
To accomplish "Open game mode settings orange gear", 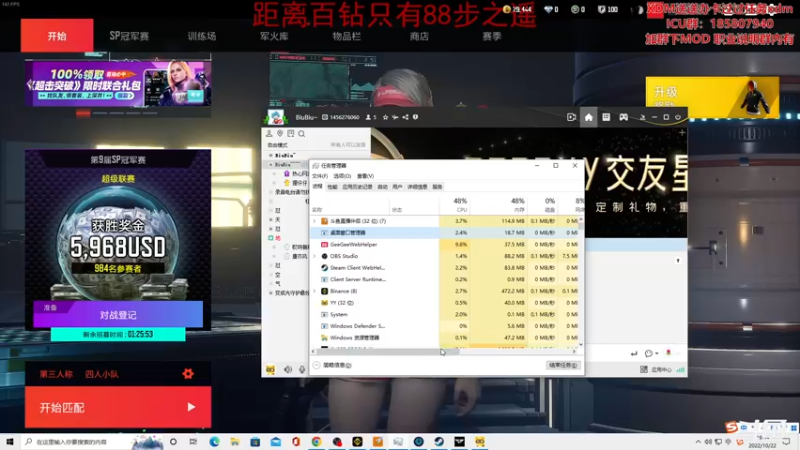I will [x=188, y=374].
